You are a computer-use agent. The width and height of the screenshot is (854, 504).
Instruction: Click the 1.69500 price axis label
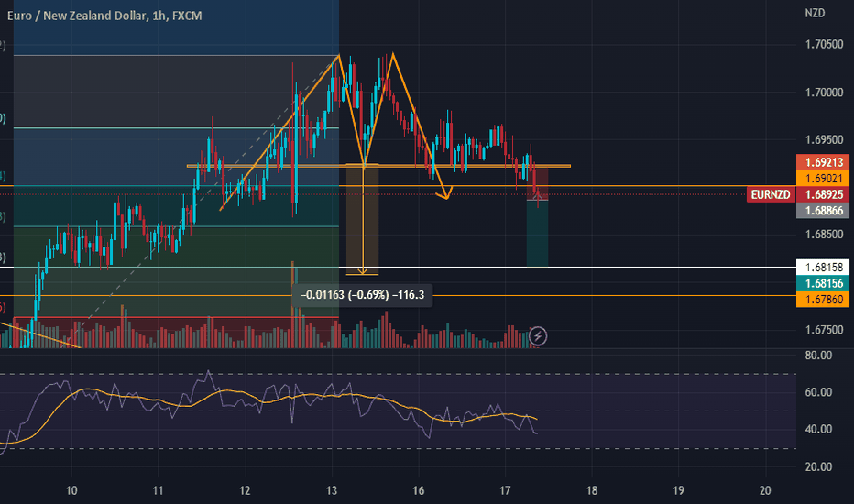(824, 139)
